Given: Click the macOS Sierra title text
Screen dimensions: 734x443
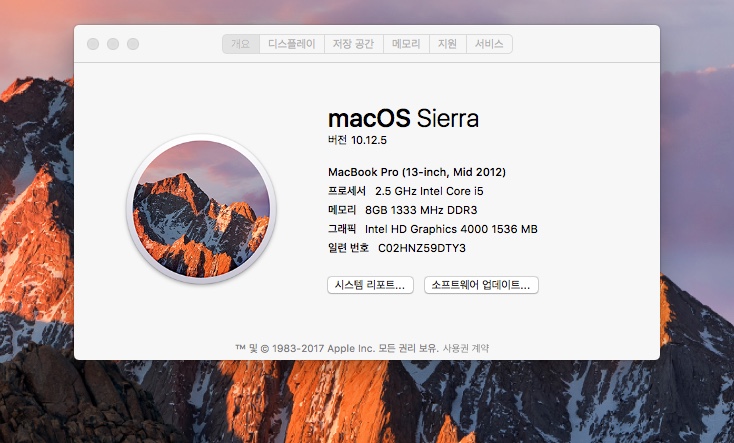Looking at the screenshot, I should [x=403, y=118].
